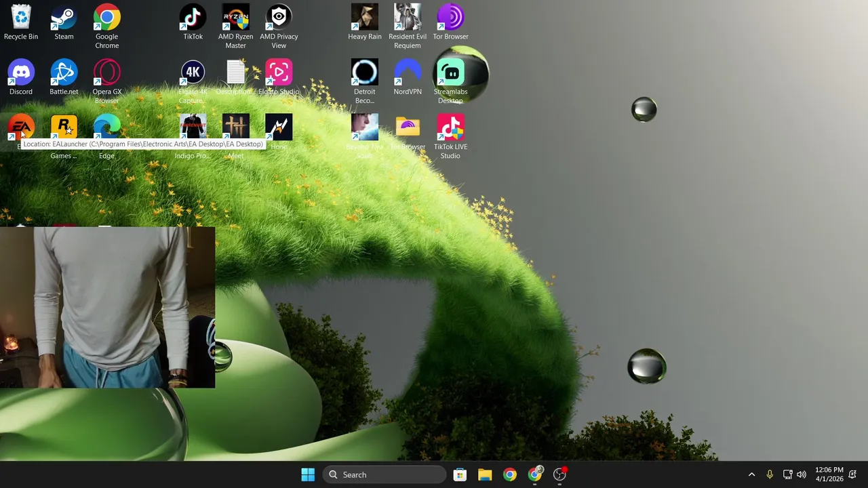Image resolution: width=868 pixels, height=488 pixels.
Task: Select the Description text document icon
Action: pos(235,77)
